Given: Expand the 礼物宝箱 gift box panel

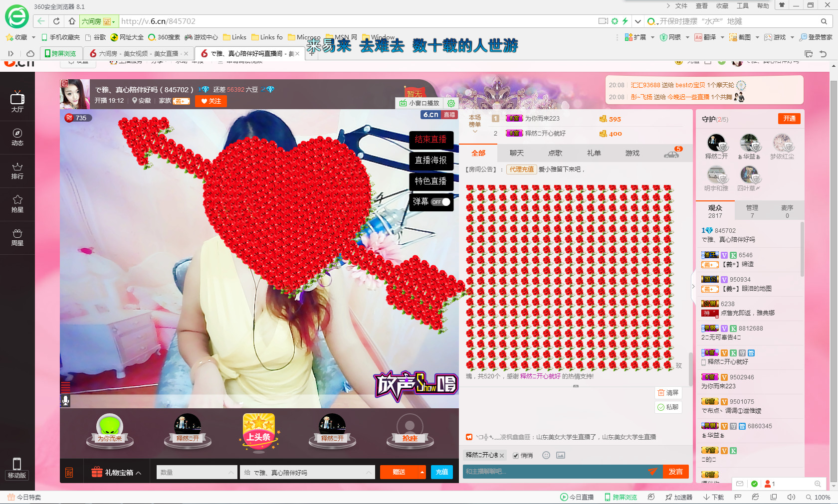Looking at the screenshot, I should 117,472.
